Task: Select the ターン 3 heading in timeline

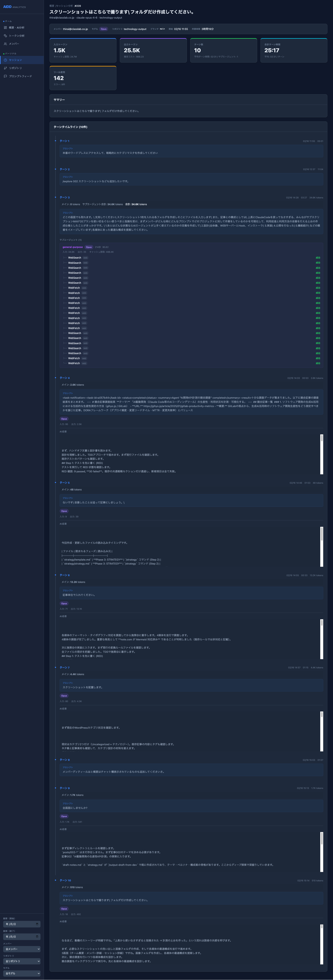Action: pos(65,197)
